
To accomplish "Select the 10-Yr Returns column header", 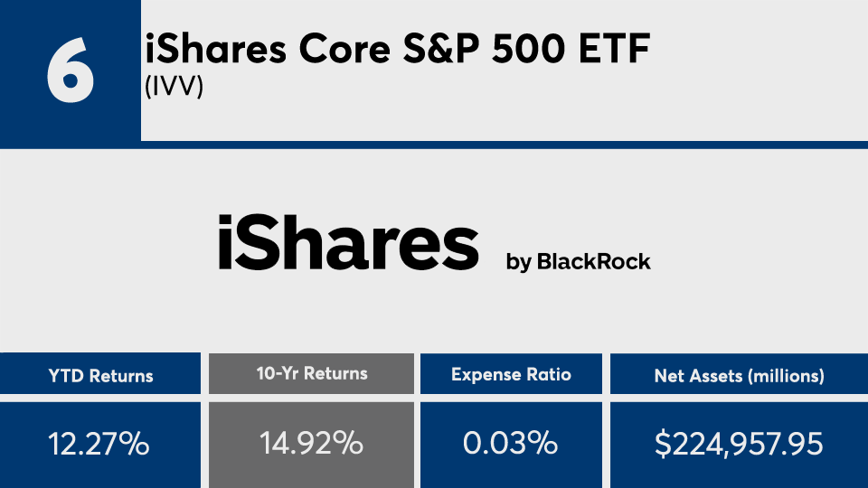I will (x=311, y=373).
